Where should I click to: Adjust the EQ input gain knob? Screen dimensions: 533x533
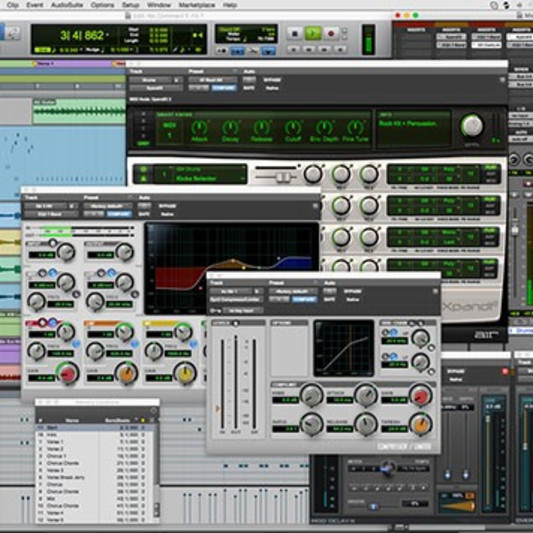66,252
